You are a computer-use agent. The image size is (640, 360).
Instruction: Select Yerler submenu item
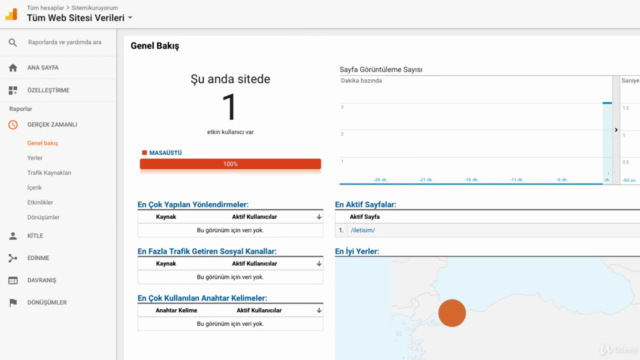point(35,158)
